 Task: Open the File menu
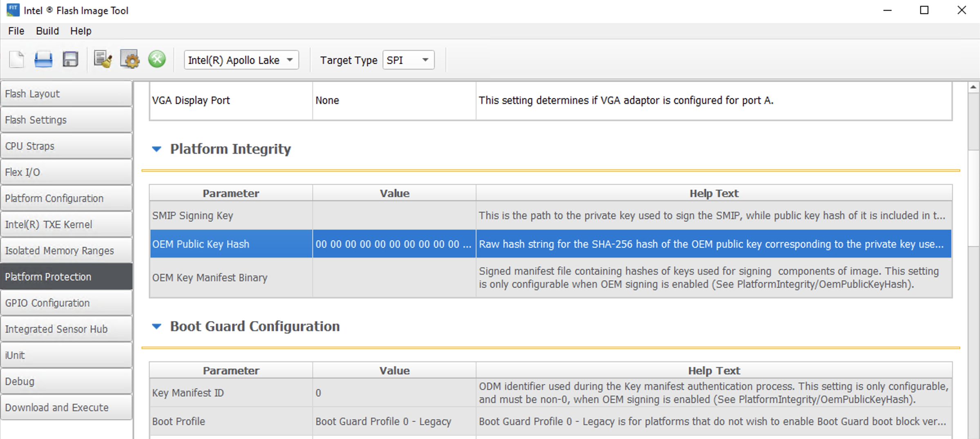16,31
